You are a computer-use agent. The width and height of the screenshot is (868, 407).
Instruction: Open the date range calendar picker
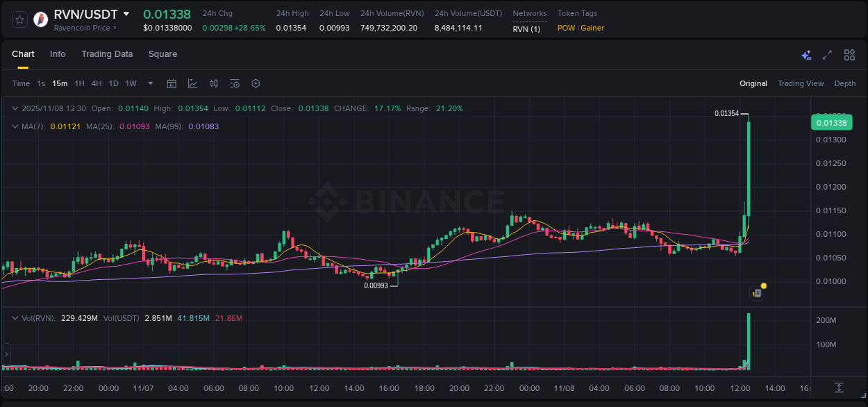[172, 83]
